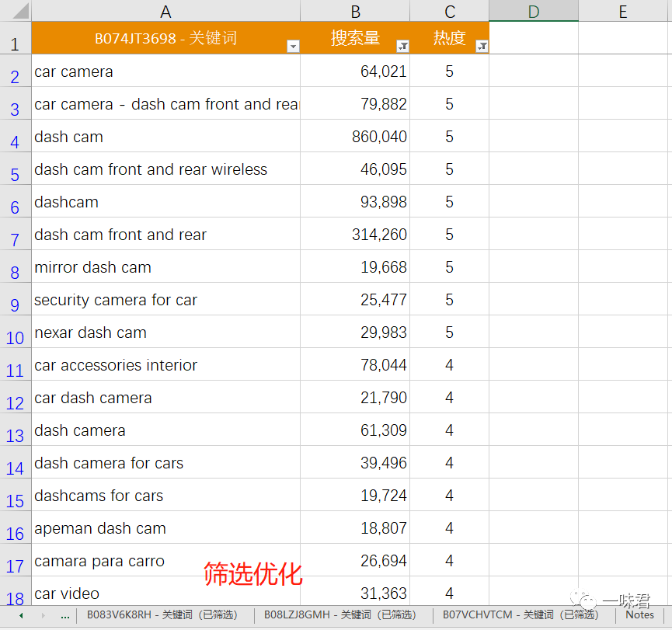The width and height of the screenshot is (672, 630).
Task: Select the header cell 'B074JT3698 - 关键词'
Action: pos(165,38)
